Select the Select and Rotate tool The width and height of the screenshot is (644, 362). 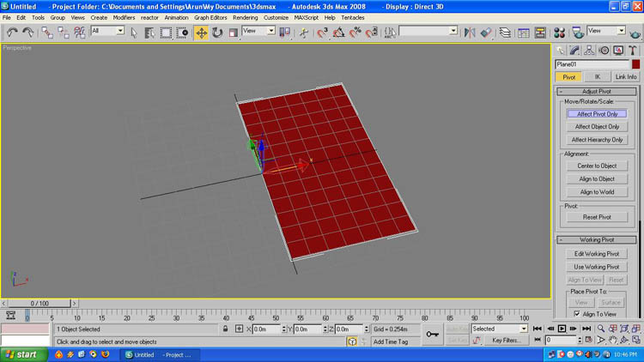coord(217,33)
